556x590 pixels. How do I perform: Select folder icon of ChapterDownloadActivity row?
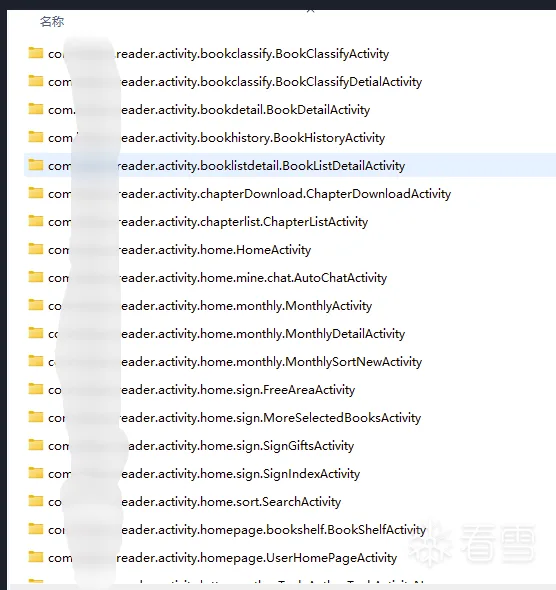36,193
